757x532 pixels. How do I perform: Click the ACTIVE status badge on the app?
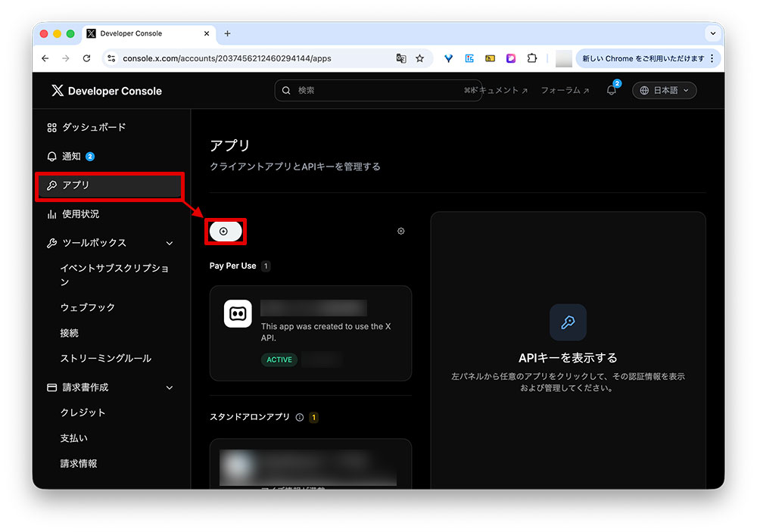(x=279, y=359)
